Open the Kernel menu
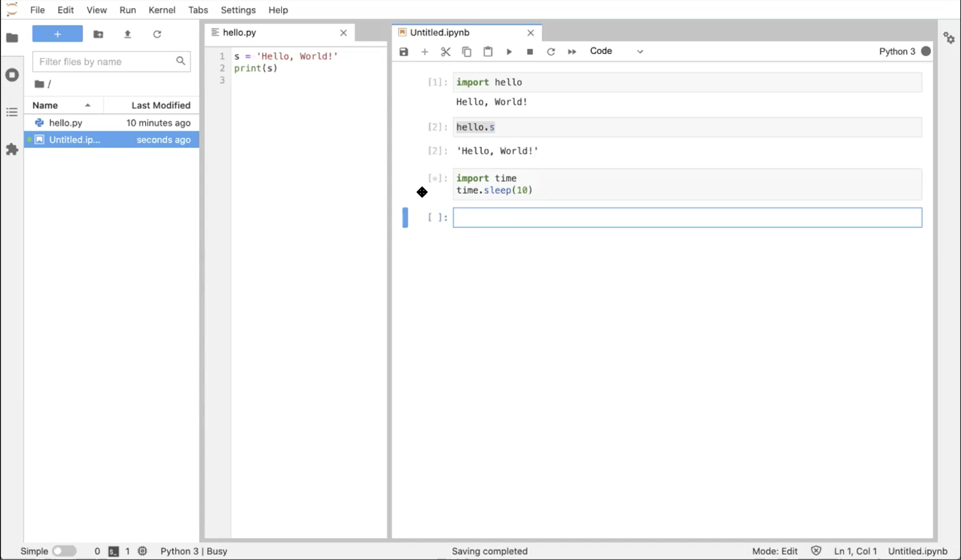The height and width of the screenshot is (560, 961). pyautogui.click(x=162, y=10)
